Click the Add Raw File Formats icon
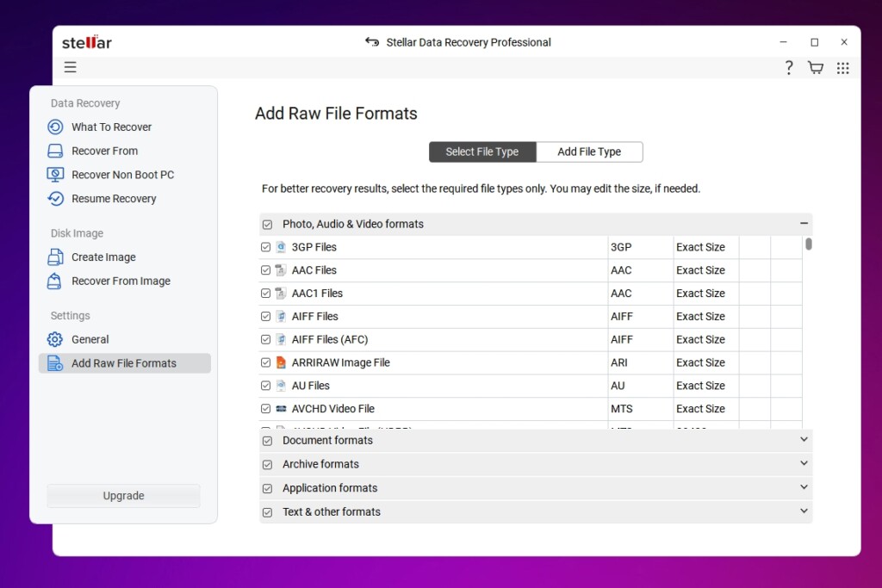Screen dimensions: 882x588 (55, 363)
